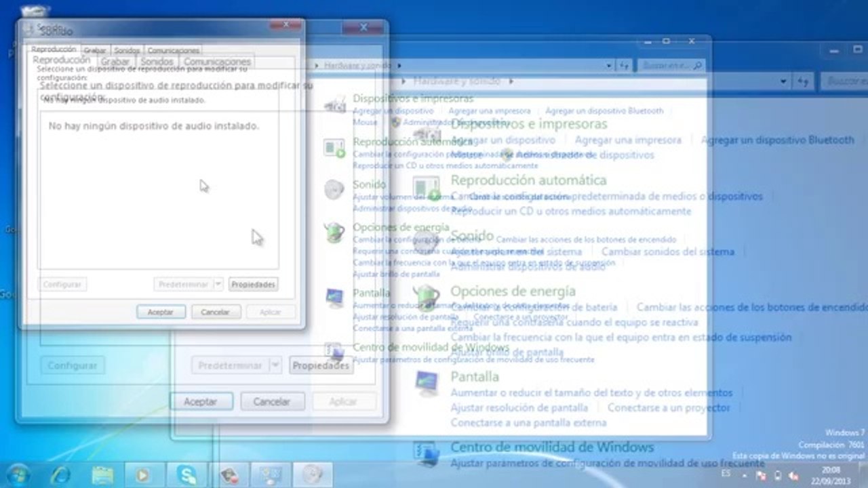Open Ajustar resolución de pantalla, enlarged Control Panel

[519, 407]
